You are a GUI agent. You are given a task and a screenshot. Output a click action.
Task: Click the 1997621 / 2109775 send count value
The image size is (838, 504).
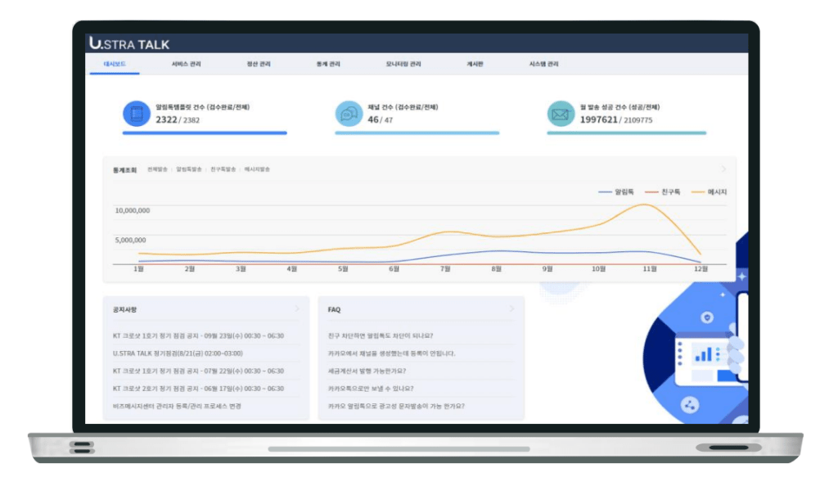[x=616, y=119]
